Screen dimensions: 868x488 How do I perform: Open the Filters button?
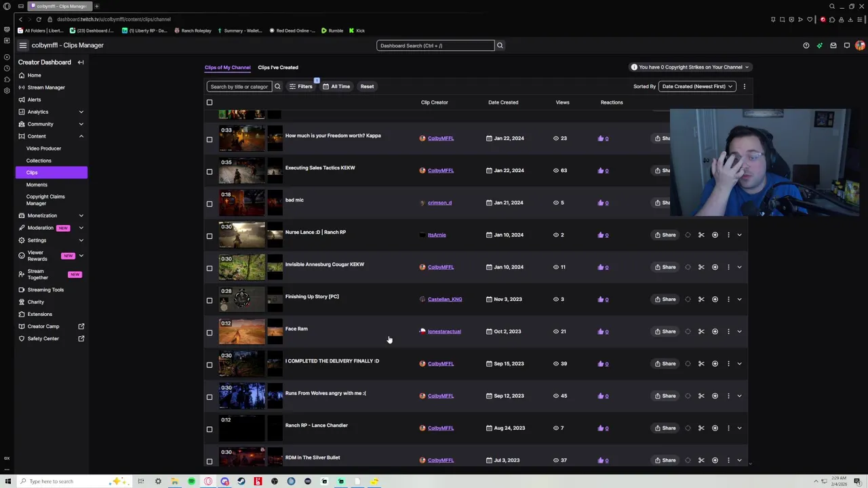(300, 87)
